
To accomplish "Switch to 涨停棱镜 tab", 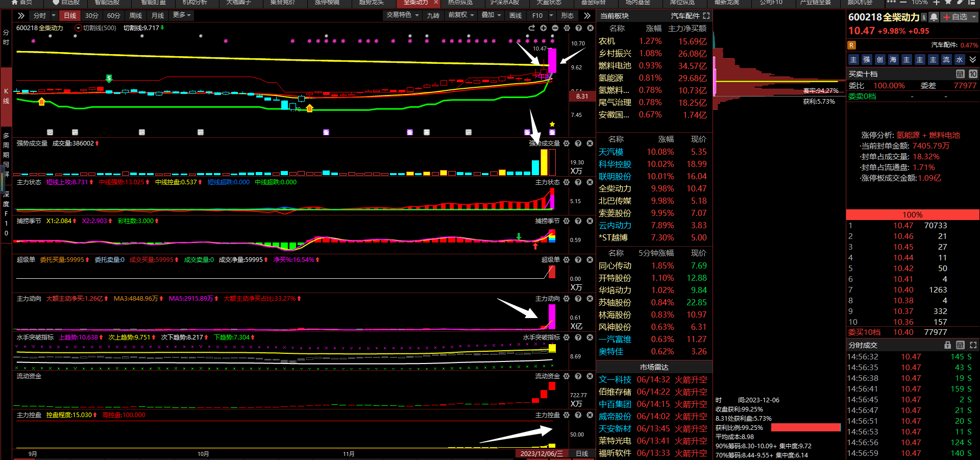I will [327, 3].
